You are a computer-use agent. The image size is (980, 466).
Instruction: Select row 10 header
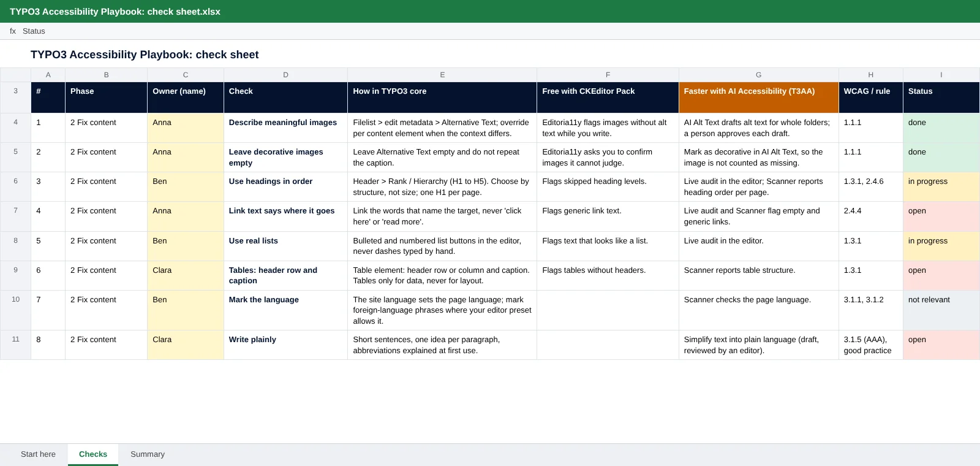16,310
